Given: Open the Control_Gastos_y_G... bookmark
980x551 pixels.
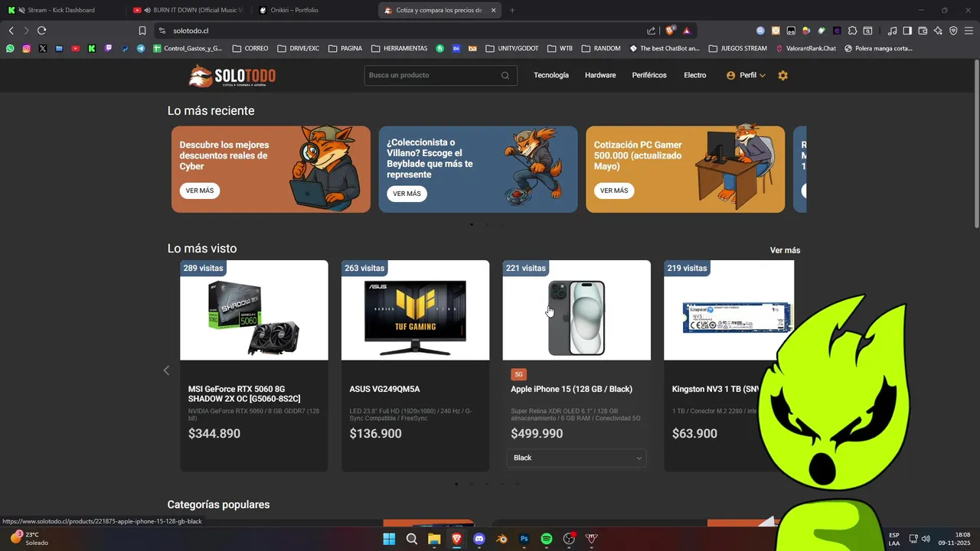Looking at the screenshot, I should click(x=188, y=48).
